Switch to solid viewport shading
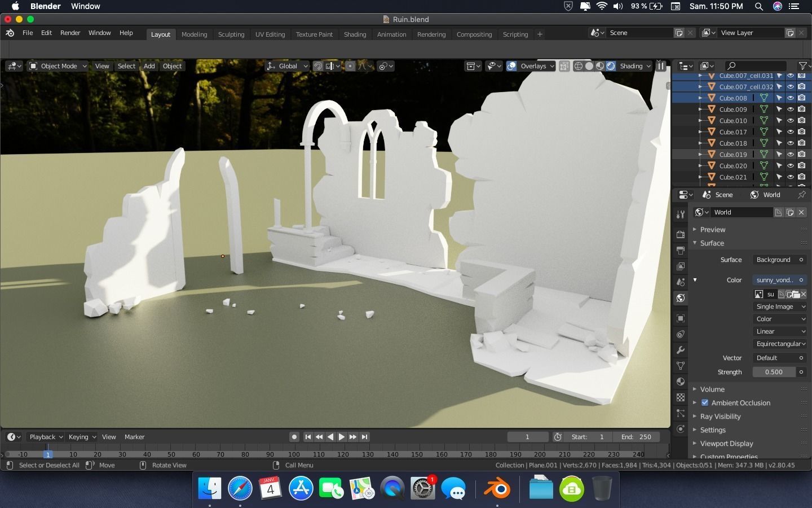The height and width of the screenshot is (508, 812). tap(589, 66)
